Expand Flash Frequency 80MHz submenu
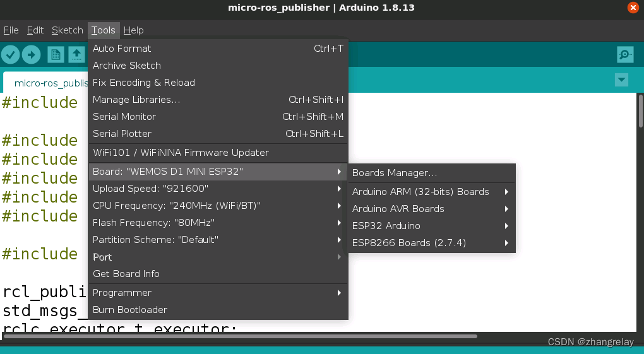The image size is (644, 354). 218,223
